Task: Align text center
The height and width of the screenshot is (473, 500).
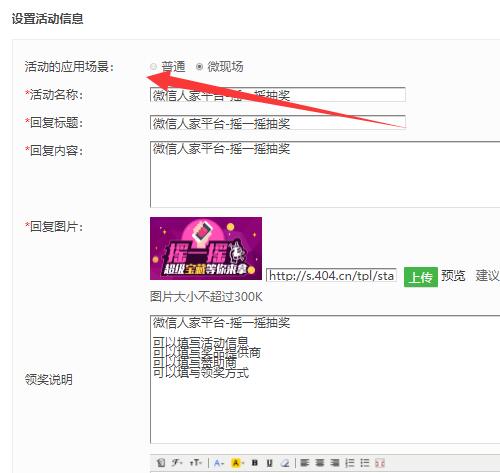Action: pyautogui.click(x=320, y=463)
